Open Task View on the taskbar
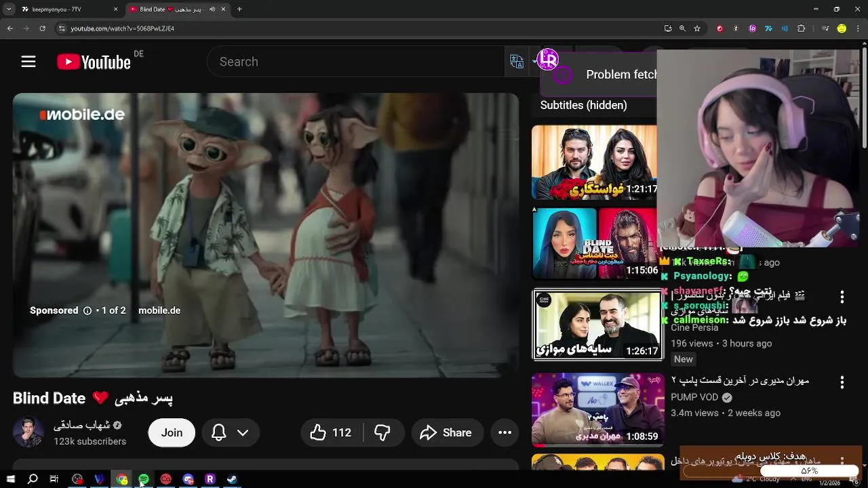868x488 pixels. click(54, 479)
